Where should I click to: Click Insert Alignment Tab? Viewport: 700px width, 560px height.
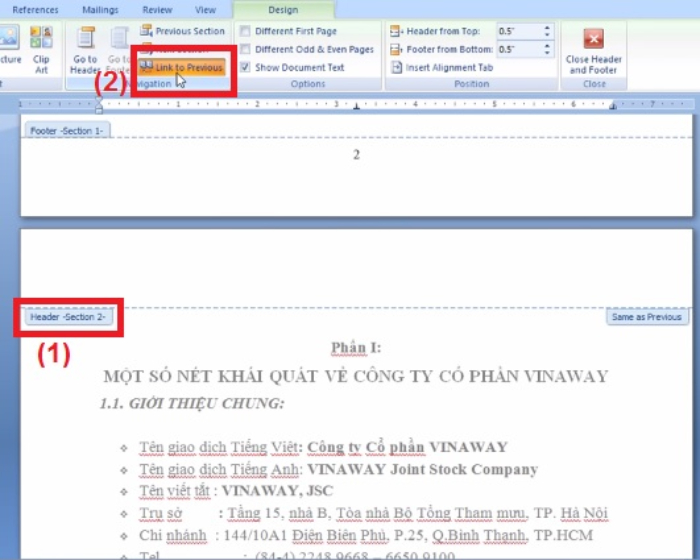(x=442, y=67)
